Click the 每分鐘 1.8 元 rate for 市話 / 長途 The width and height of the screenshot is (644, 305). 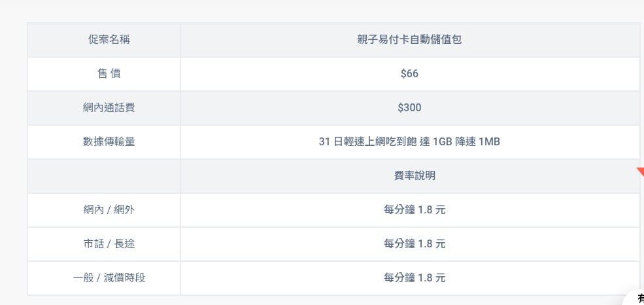click(x=415, y=244)
